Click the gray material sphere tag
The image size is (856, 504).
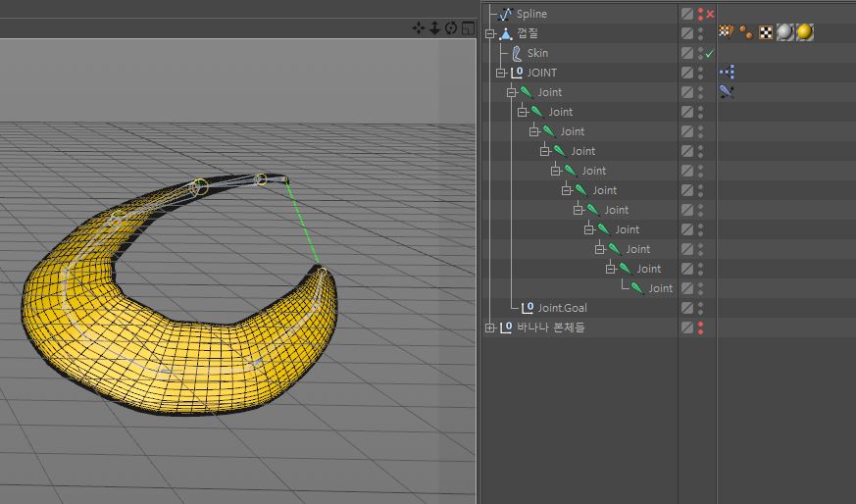tap(784, 33)
